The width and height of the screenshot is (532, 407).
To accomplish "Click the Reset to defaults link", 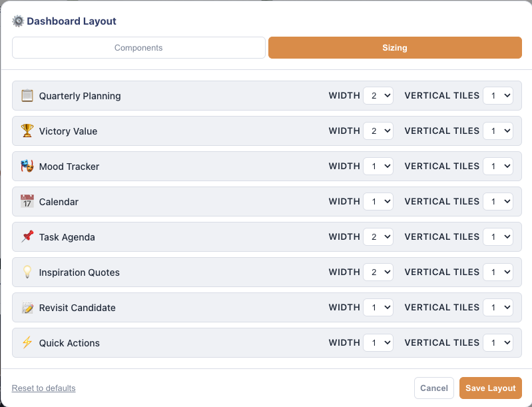I will click(x=44, y=388).
